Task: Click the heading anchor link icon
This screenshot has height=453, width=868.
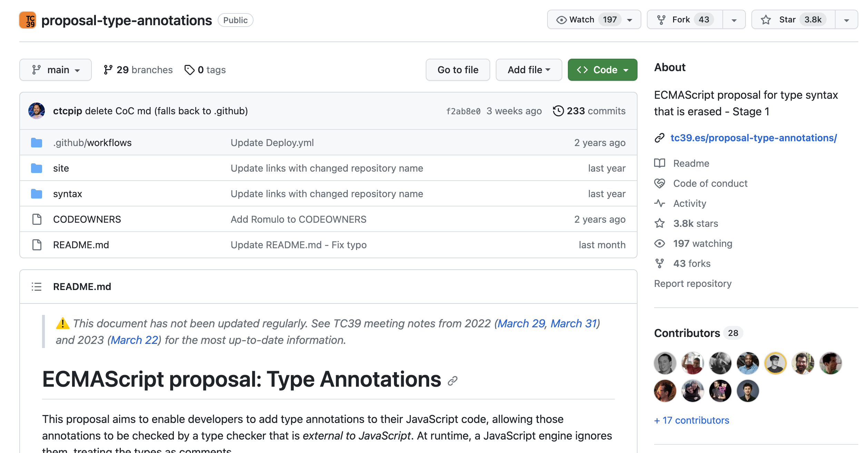Action: [x=452, y=381]
